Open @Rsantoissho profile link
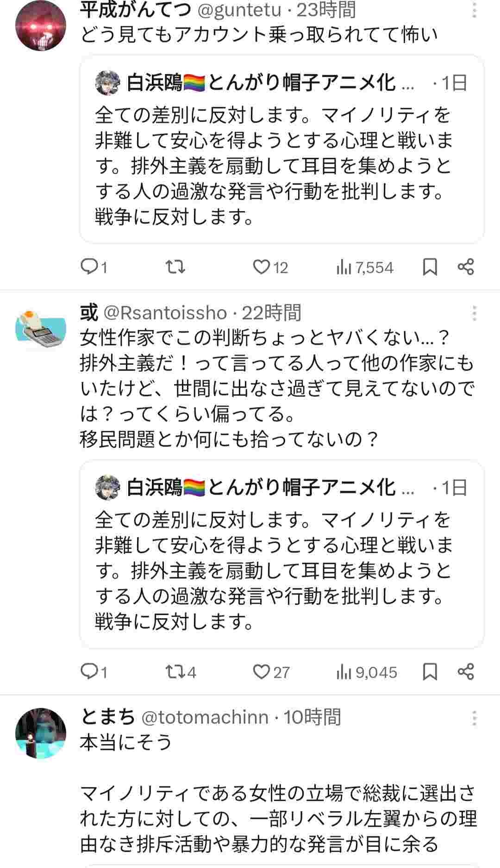The width and height of the screenshot is (500, 868). pyautogui.click(x=165, y=313)
